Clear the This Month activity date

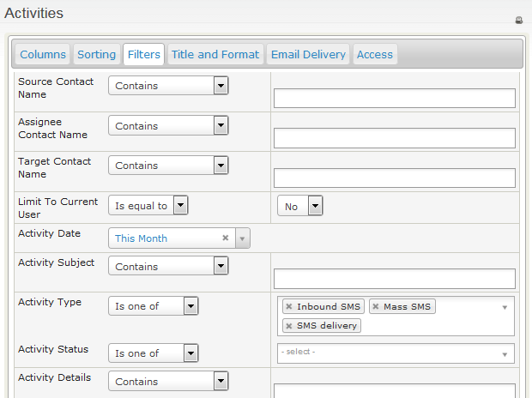tap(225, 238)
